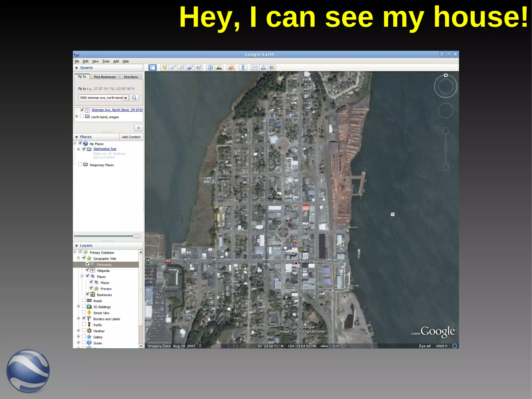This screenshot has width=532, height=399.
Task: Show historical imagery clock
Action: pos(210,68)
